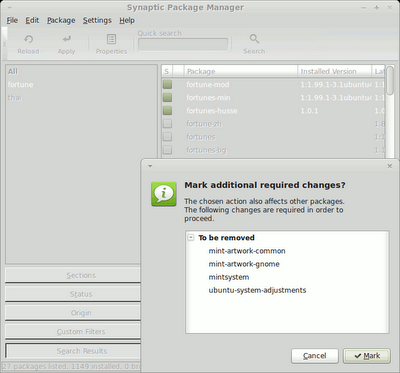Click the package list vertical scrollbar
Image resolution: width=400 pixels, height=373 pixels.
[390, 80]
